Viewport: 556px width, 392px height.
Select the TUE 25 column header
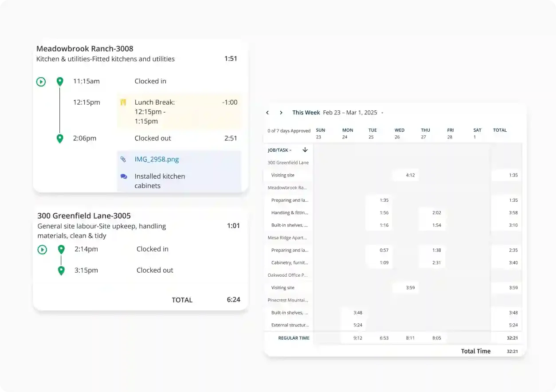click(x=372, y=133)
